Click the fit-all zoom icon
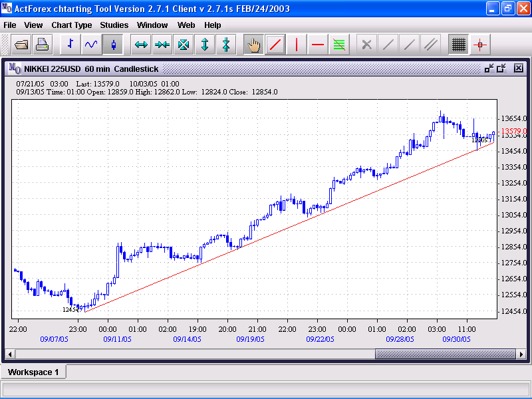Image resolution: width=532 pixels, height=399 pixels. click(184, 45)
